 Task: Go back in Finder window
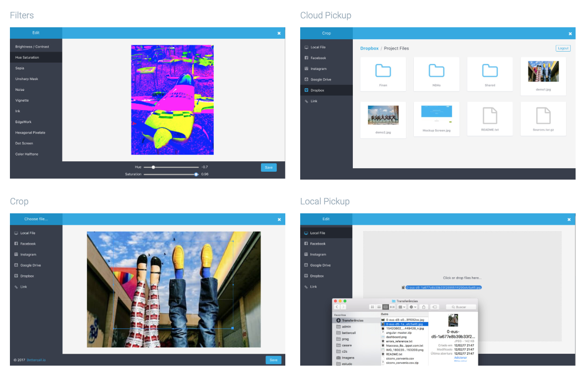click(x=337, y=307)
